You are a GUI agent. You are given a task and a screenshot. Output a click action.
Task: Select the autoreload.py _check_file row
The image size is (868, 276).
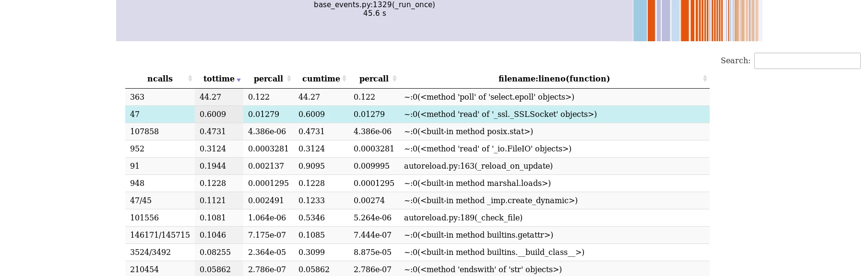pos(417,218)
